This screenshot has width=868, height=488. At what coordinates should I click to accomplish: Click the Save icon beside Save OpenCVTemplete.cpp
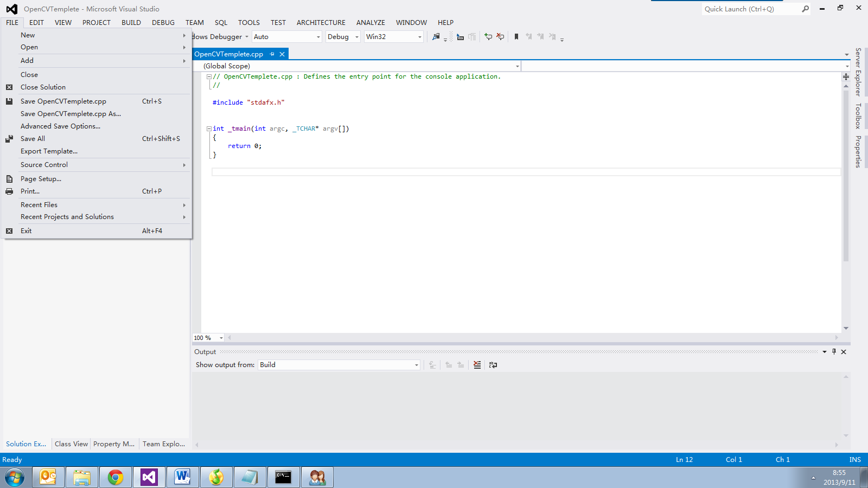pyautogui.click(x=9, y=101)
